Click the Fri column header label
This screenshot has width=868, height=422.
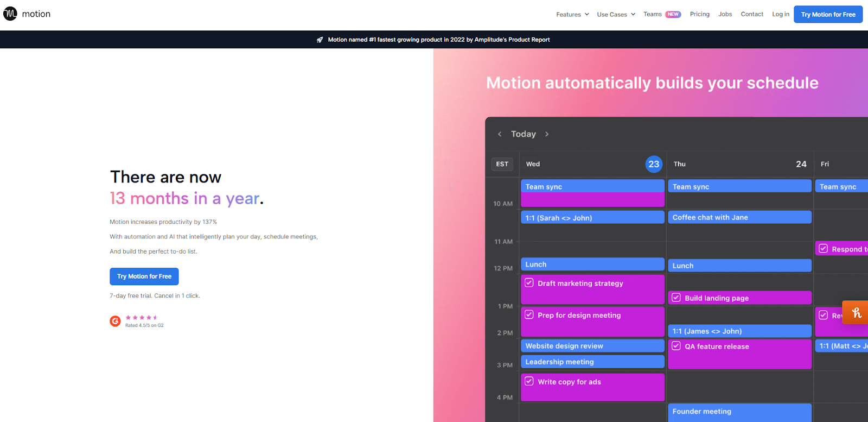(825, 164)
